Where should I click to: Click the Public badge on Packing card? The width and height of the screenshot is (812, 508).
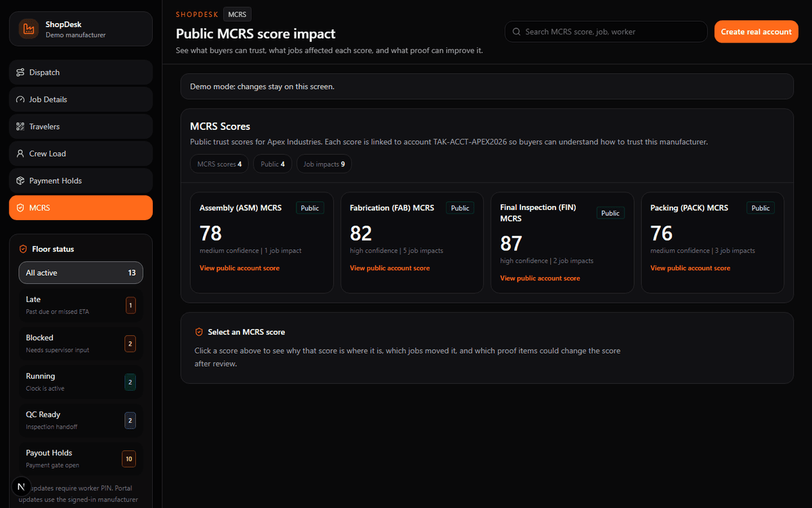(761, 208)
